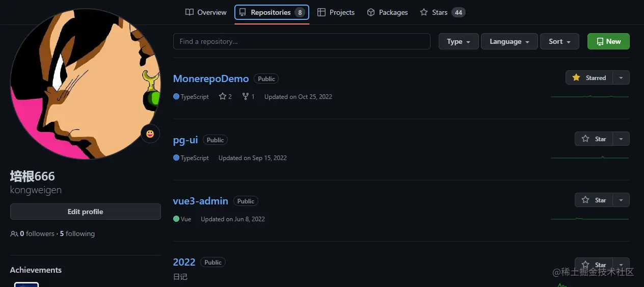
Task: Click the Overview book icon
Action: [x=190, y=12]
